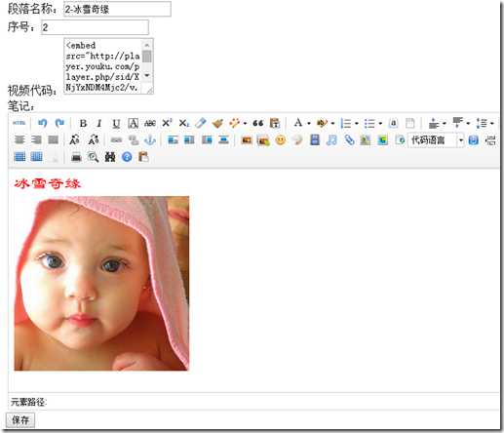
Task: Set spacing after paragraph
Action: tap(457, 123)
